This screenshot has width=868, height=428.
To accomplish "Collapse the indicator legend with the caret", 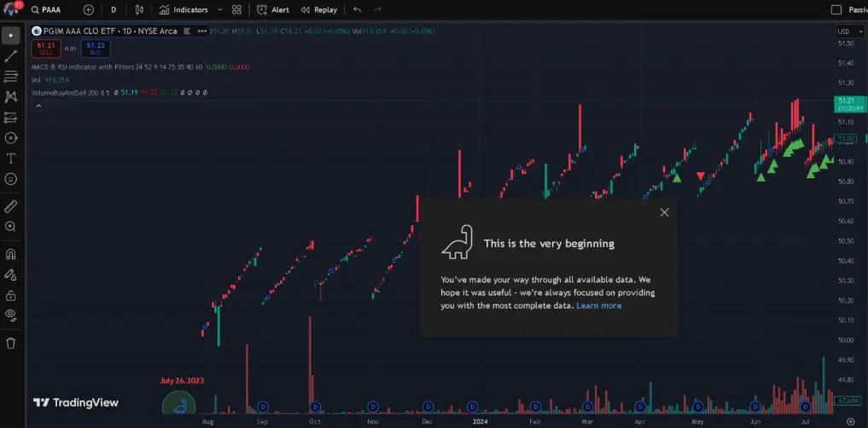I will pos(38,106).
